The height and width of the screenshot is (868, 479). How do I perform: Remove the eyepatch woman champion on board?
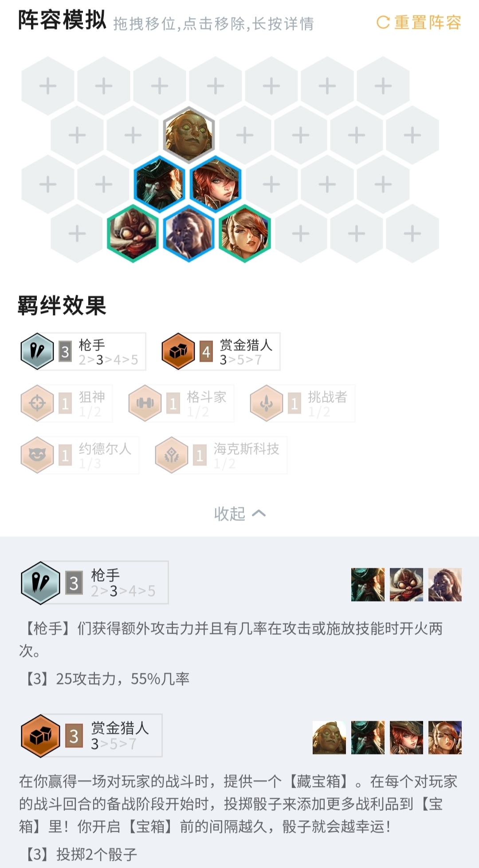point(245,234)
